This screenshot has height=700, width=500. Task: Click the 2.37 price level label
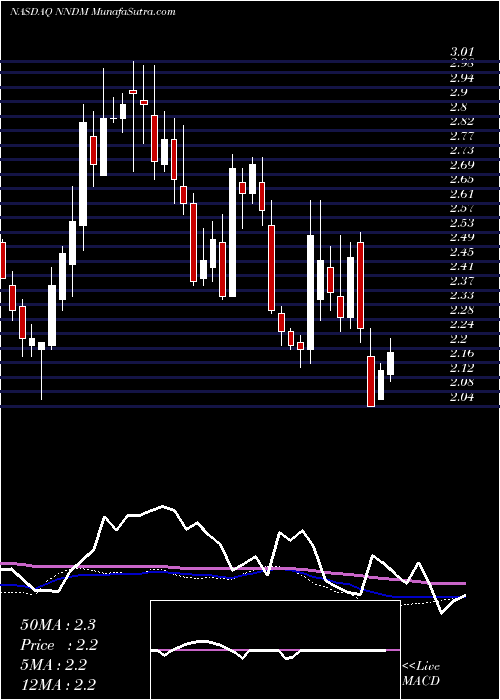[x=462, y=281]
